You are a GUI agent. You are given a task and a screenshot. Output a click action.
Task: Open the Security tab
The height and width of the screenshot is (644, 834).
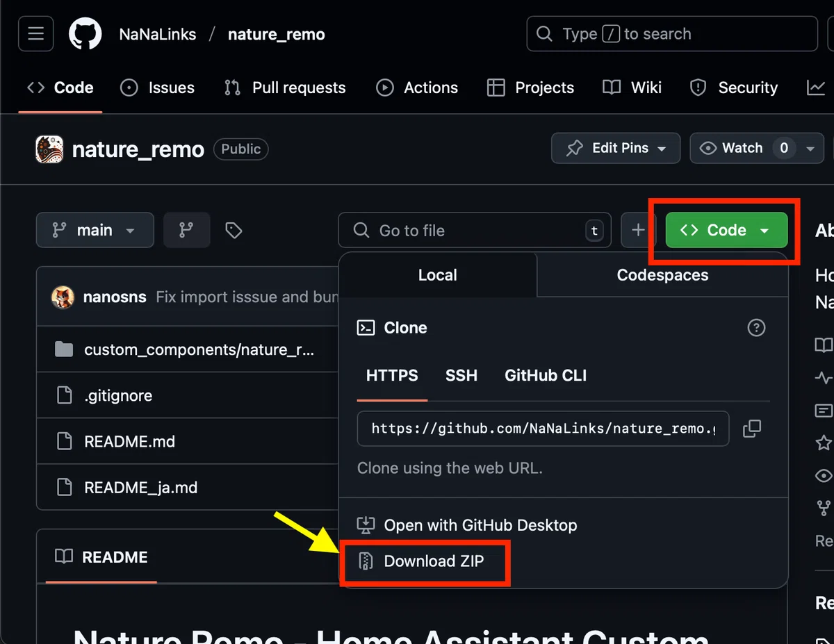pyautogui.click(x=734, y=88)
